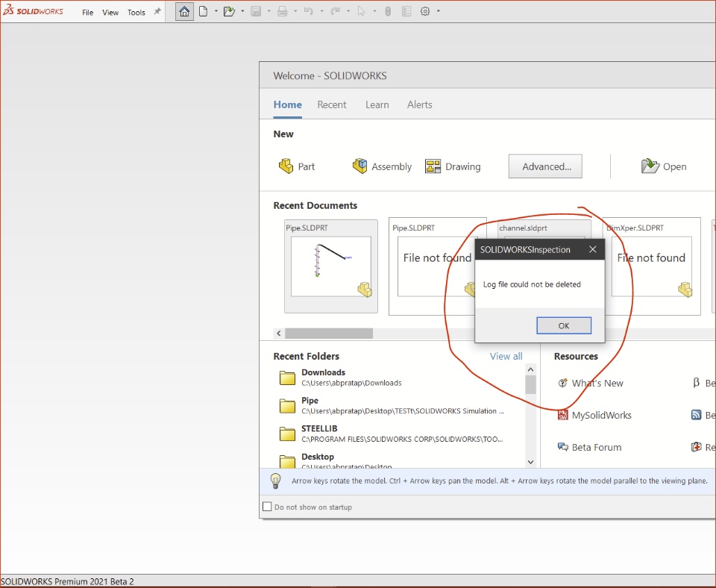
Task: Expand dropdown arrow next to New icon
Action: point(216,11)
